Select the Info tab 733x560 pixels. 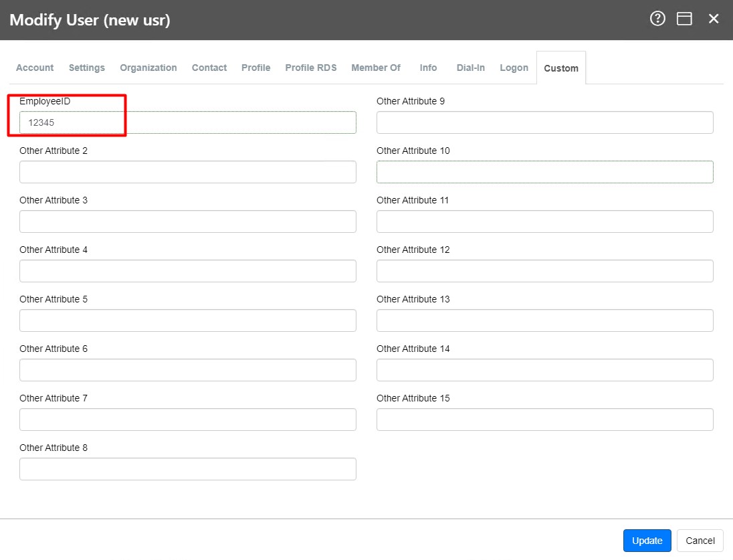click(428, 68)
